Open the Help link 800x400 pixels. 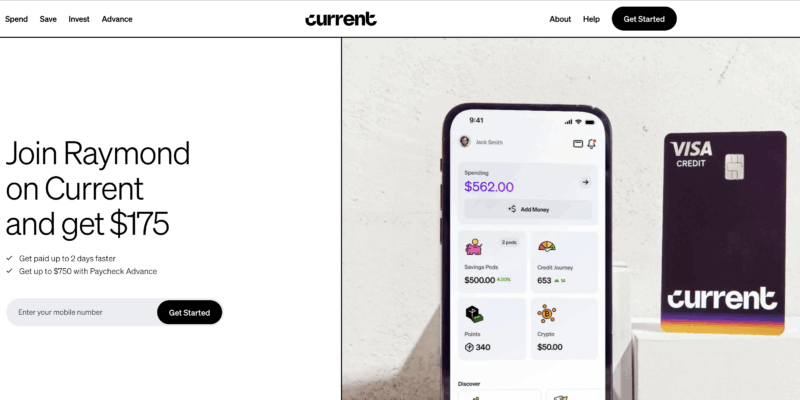tap(591, 19)
